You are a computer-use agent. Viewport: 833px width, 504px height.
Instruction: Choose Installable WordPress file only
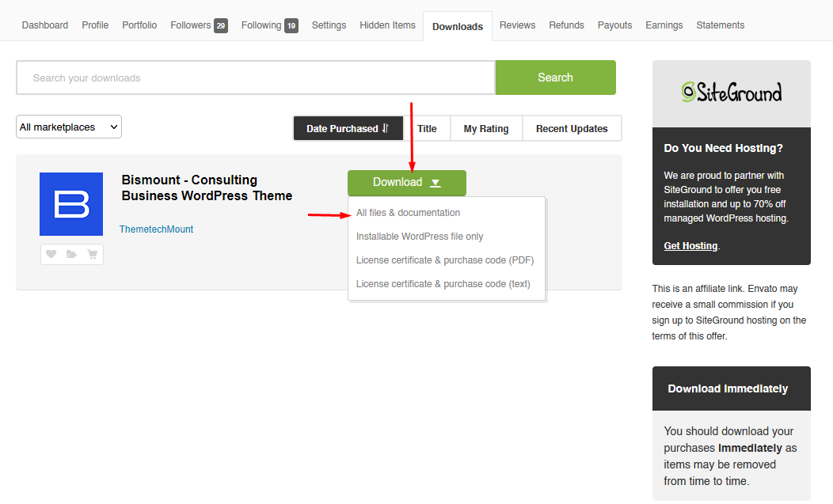pos(420,237)
